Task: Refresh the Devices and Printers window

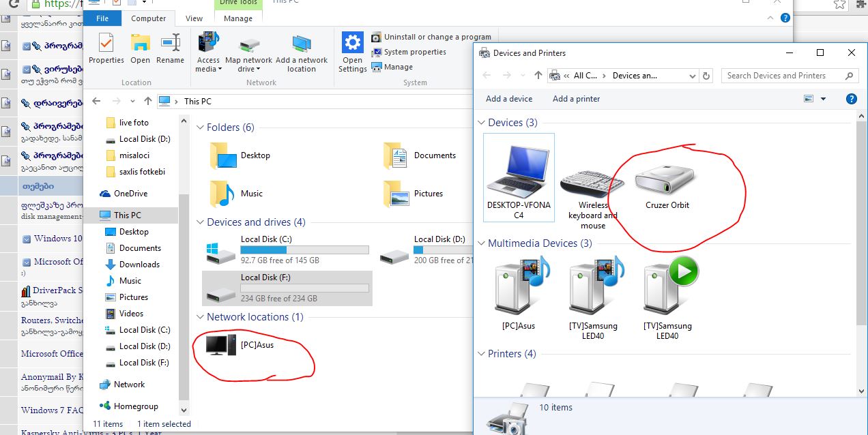Action: coord(706,76)
